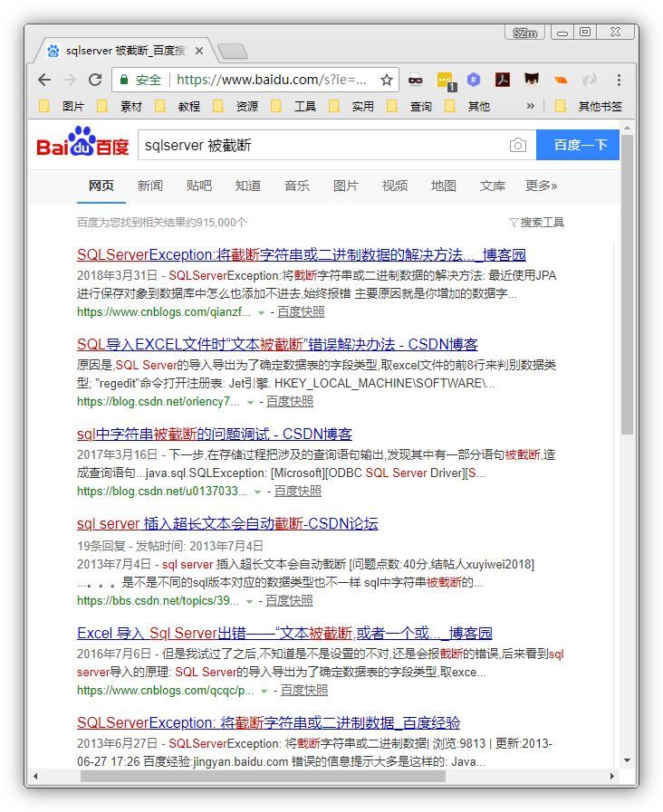Open the 实用 bookmark folder
This screenshot has width=663, height=812.
351,107
